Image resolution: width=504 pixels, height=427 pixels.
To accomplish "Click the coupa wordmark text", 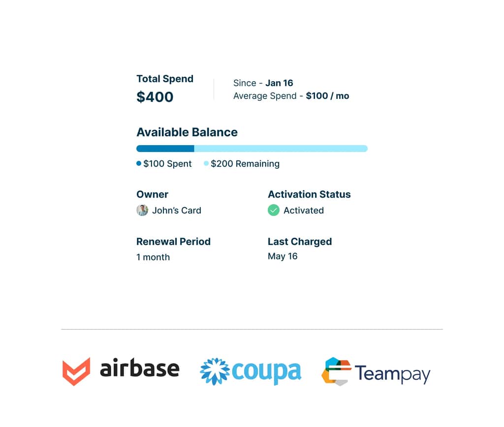I will [266, 372].
